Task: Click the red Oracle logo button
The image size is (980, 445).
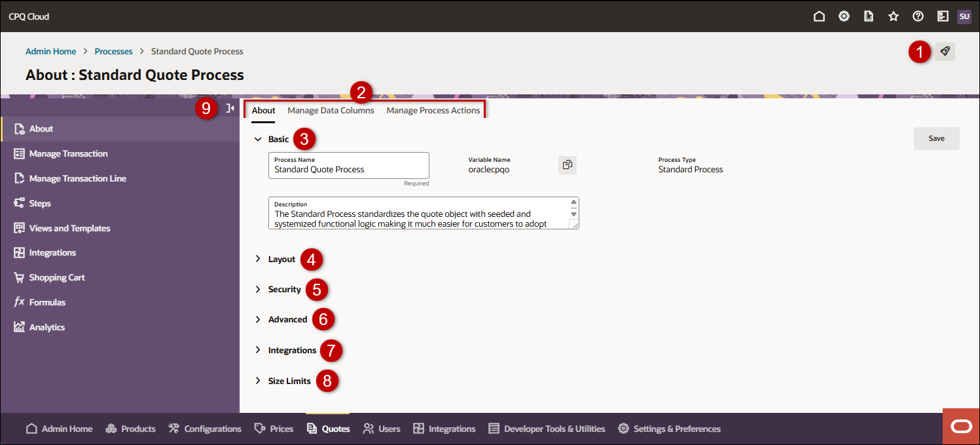Action: point(961,427)
